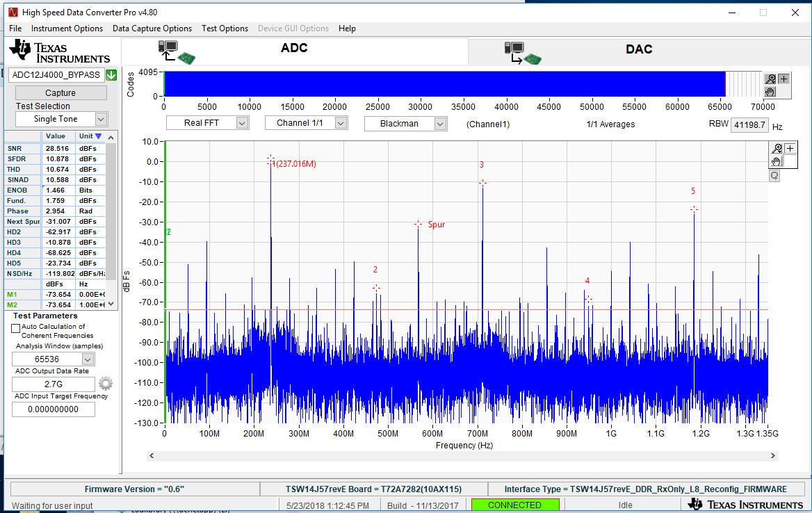Click the ADC Output Data Rate 2.7G field
The height and width of the screenshot is (513, 812).
pos(54,384)
